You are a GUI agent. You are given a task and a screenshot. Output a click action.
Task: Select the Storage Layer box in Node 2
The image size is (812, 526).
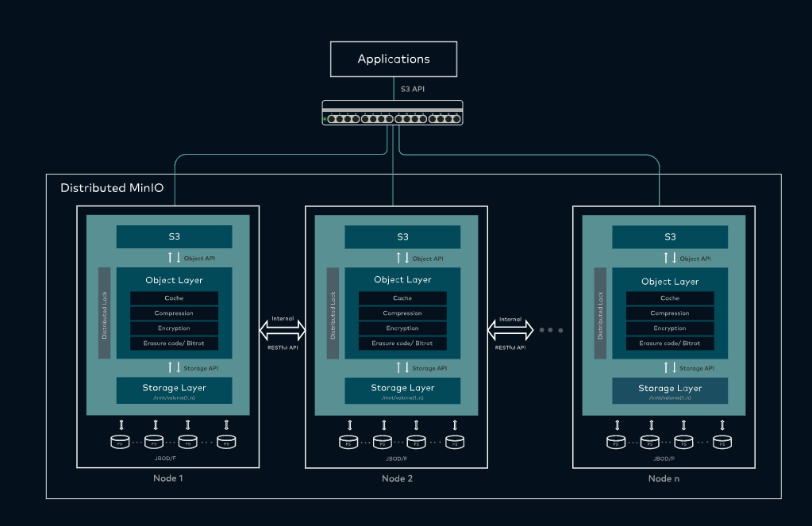402,390
